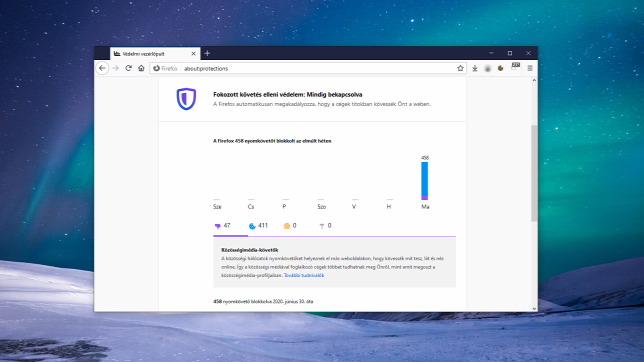Open the További tudnivalók link

[x=304, y=275]
